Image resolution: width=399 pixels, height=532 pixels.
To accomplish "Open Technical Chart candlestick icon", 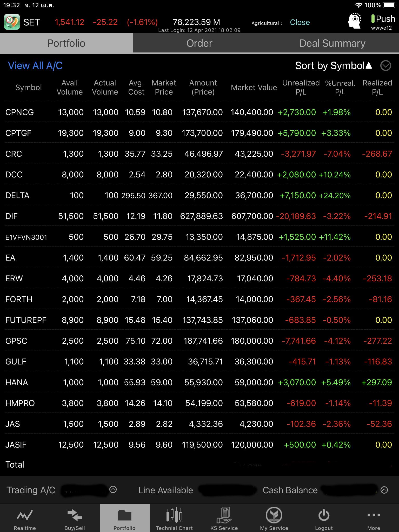I will tap(174, 515).
